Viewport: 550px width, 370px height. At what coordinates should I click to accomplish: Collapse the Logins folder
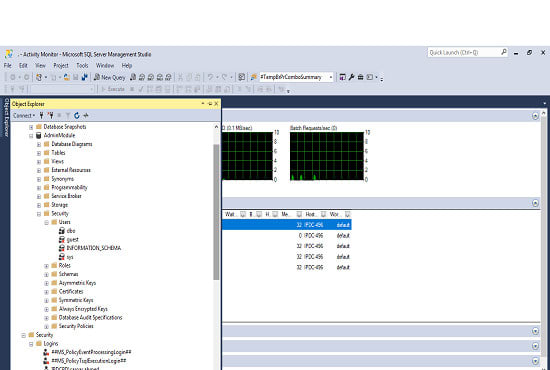coord(31,344)
